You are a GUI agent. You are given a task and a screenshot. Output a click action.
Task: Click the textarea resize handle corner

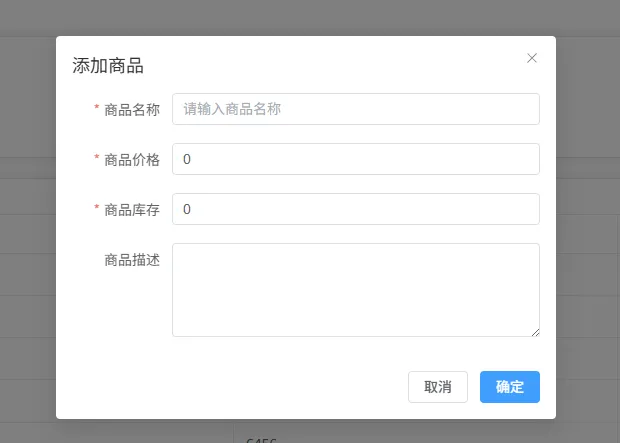[535, 332]
